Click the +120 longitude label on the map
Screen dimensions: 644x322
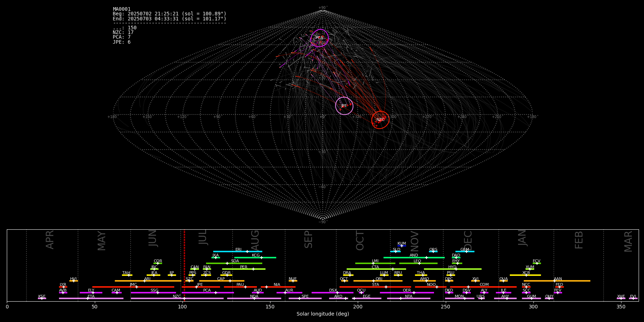[x=182, y=117]
